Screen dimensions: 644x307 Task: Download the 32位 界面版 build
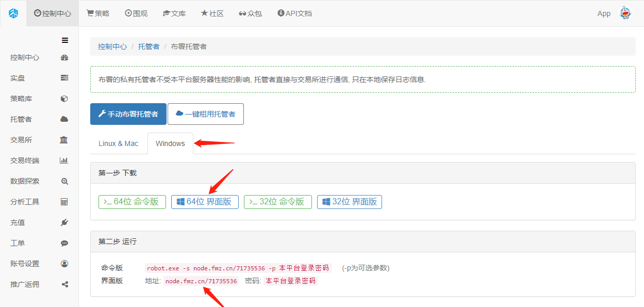[350, 202]
